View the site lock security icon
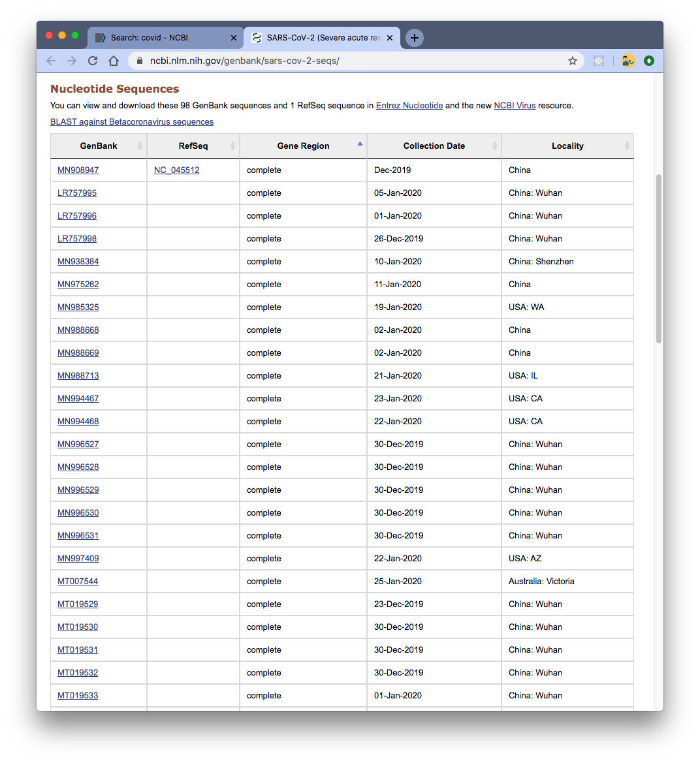 [x=140, y=61]
